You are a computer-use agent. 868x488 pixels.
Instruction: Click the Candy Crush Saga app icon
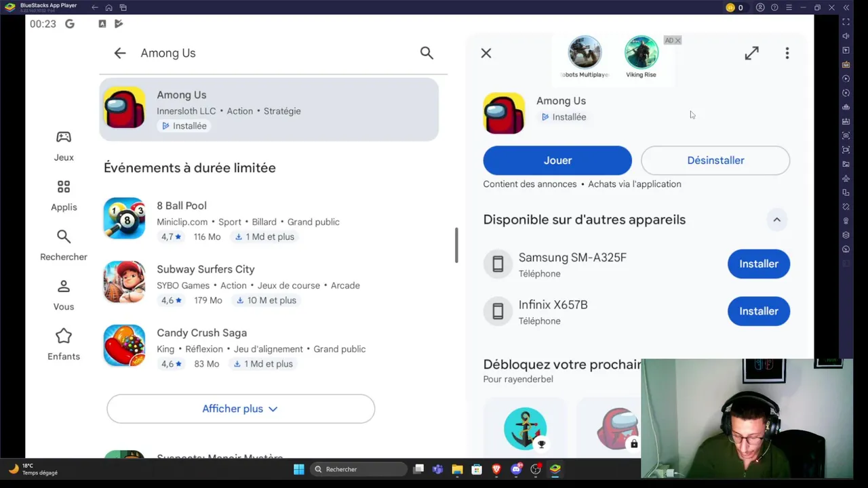(124, 346)
